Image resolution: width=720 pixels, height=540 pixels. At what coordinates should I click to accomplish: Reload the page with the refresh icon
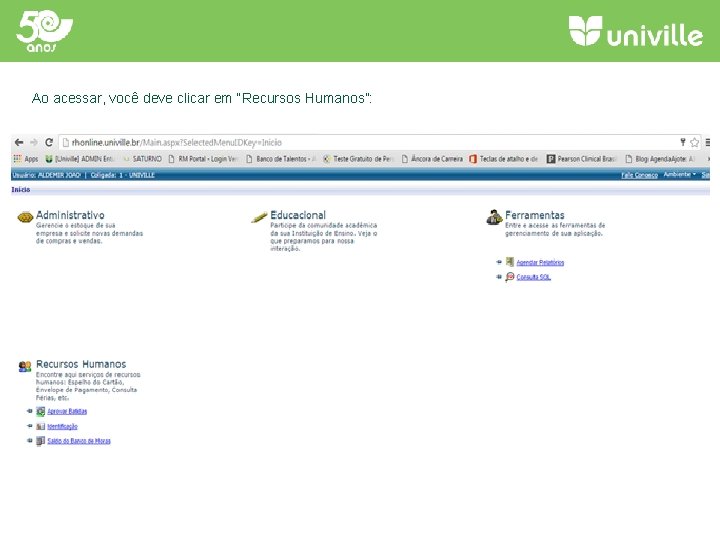49,142
